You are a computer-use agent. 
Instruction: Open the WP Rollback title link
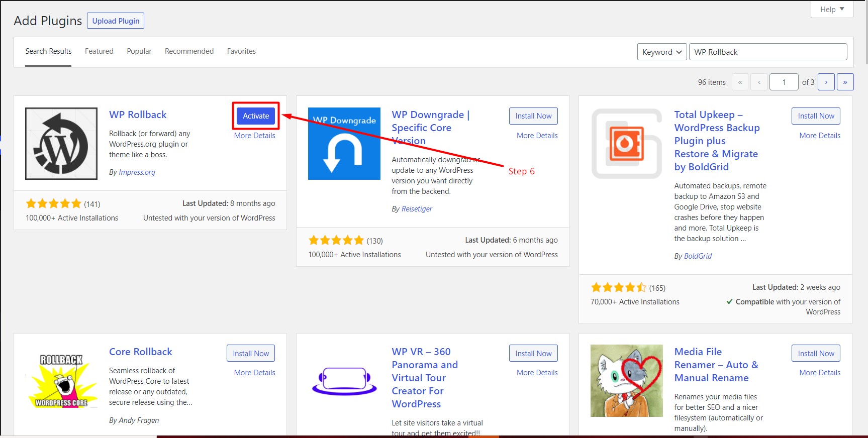tap(138, 115)
